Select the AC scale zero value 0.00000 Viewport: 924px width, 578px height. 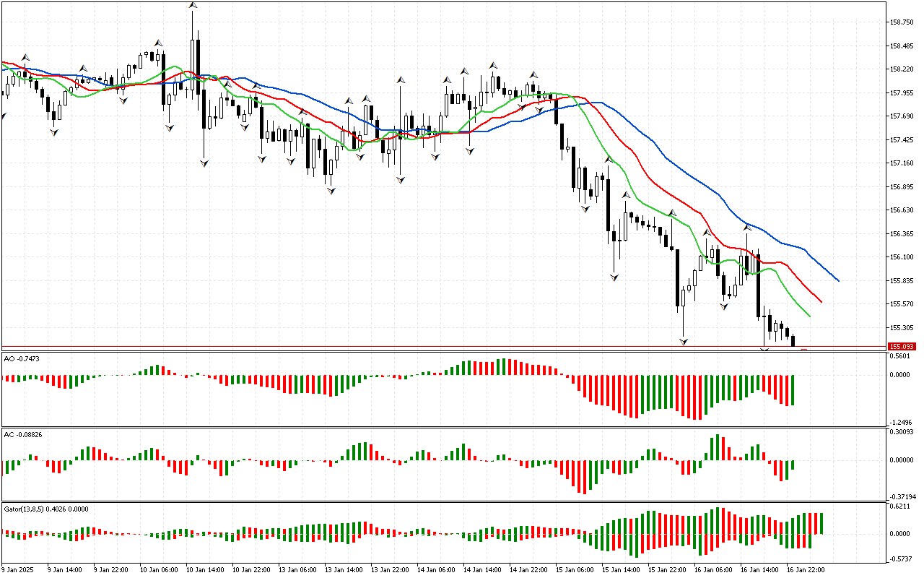[x=902, y=460]
